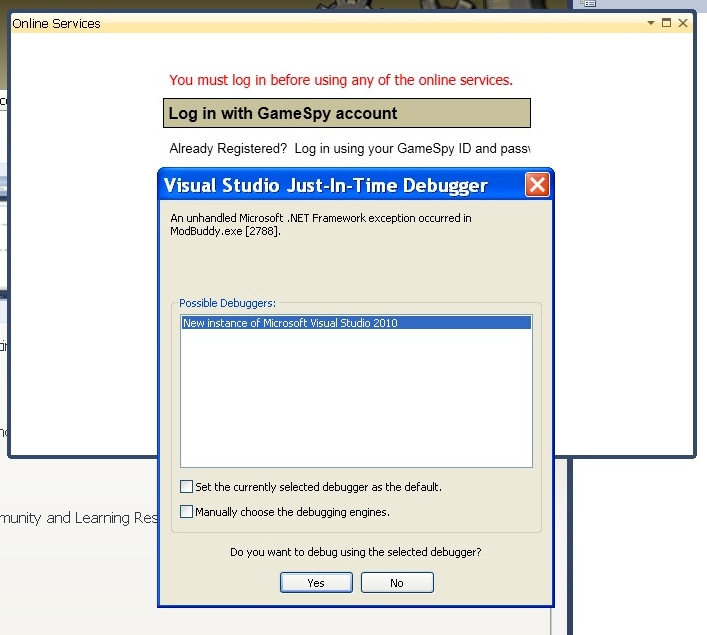707x635 pixels.
Task: Check 'Manually choose the debugging engines'
Action: click(x=187, y=512)
